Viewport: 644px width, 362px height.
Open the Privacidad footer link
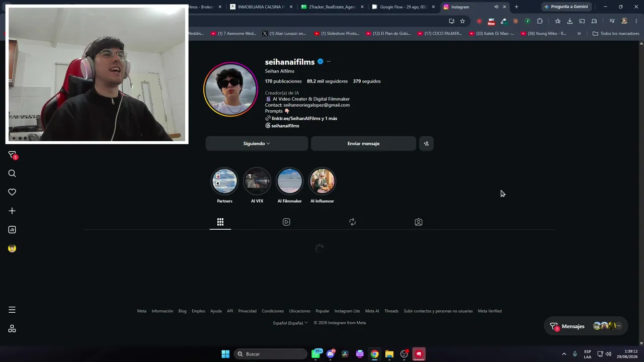[x=247, y=311]
